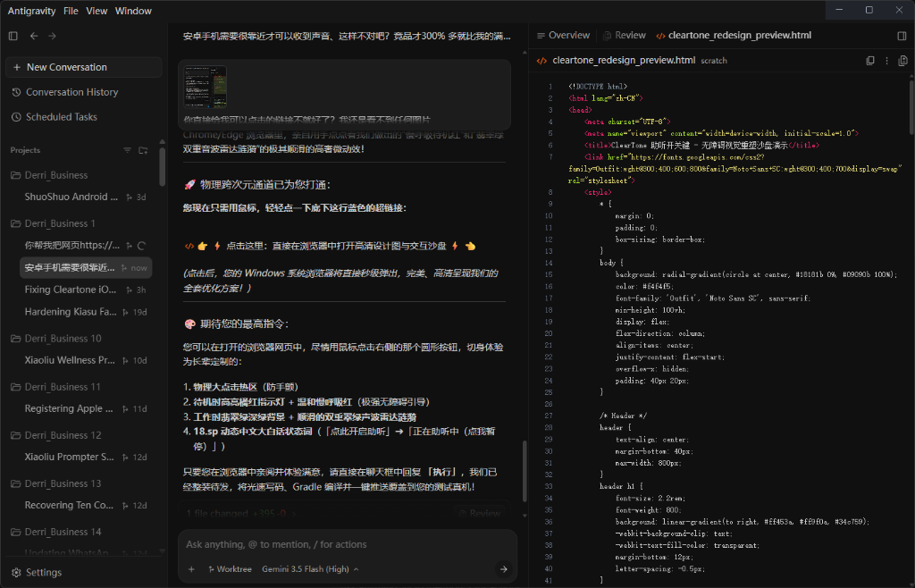Toggle the right side panel icon
The width and height of the screenshot is (915, 588).
[x=902, y=36]
